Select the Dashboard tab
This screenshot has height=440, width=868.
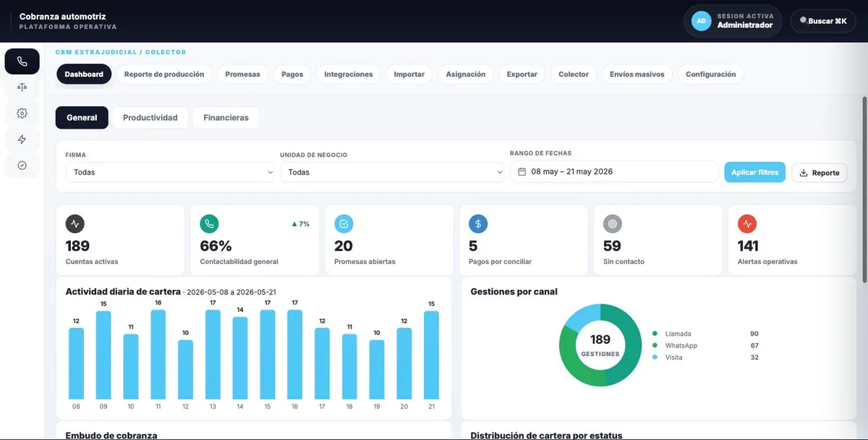(x=84, y=74)
